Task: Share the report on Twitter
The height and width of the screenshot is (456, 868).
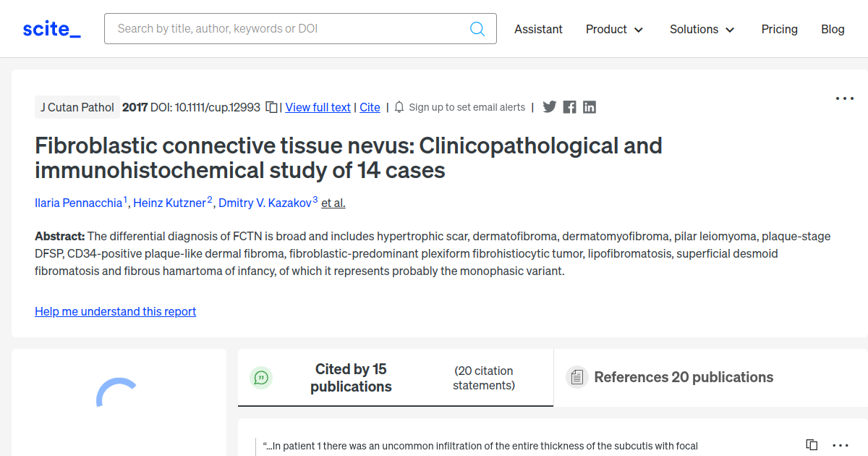Action: 550,106
